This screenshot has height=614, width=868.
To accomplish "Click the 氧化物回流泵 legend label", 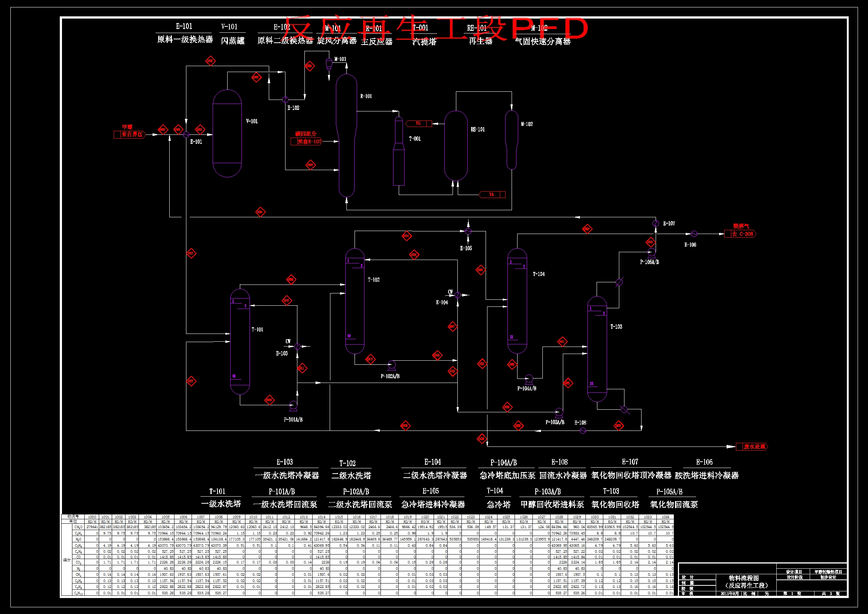I will (674, 505).
